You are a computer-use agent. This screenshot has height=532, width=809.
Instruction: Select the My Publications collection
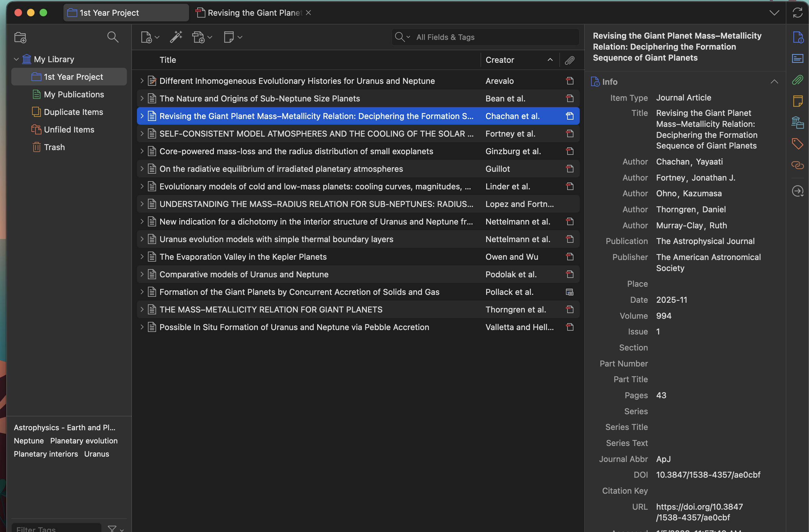[x=74, y=95]
